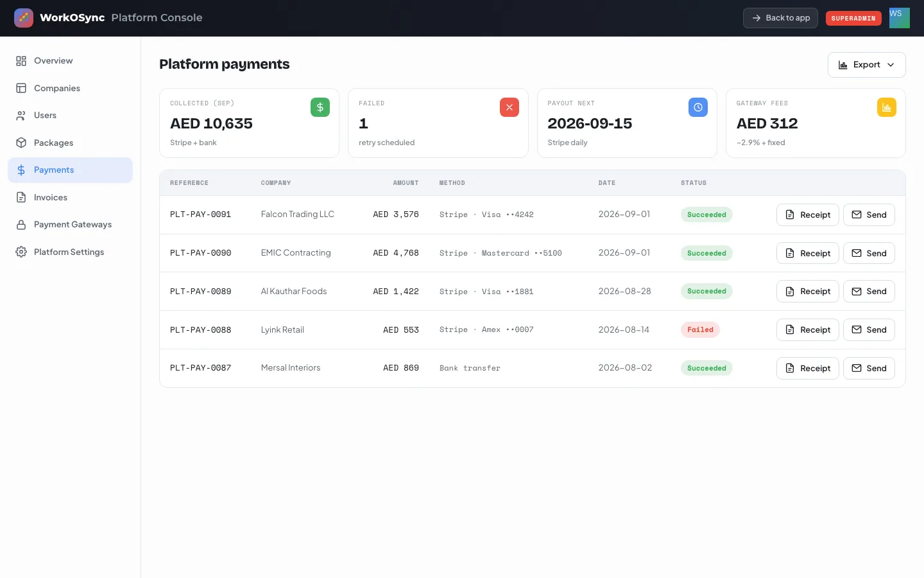Click the Packages box icon
The width and height of the screenshot is (924, 578).
click(21, 143)
